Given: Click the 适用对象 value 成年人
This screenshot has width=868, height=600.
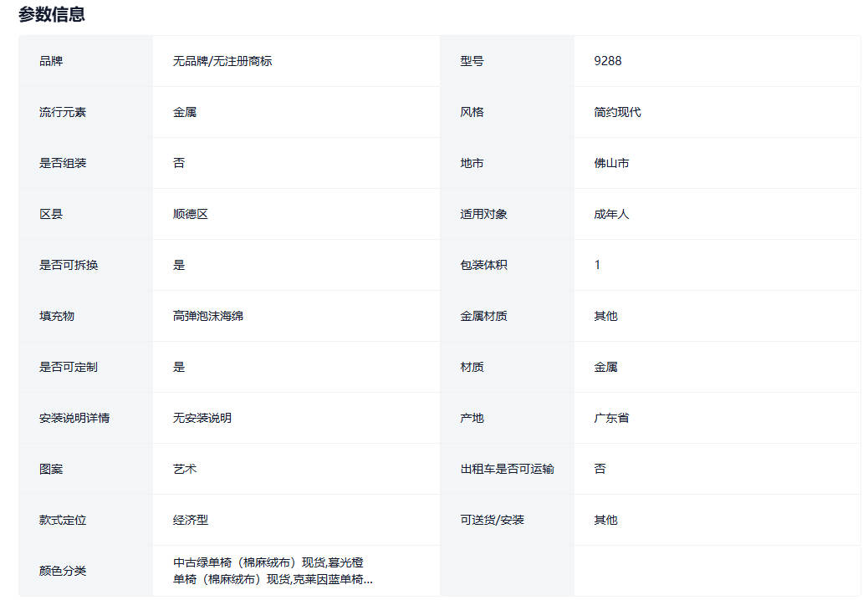Looking at the screenshot, I should pos(612,214).
